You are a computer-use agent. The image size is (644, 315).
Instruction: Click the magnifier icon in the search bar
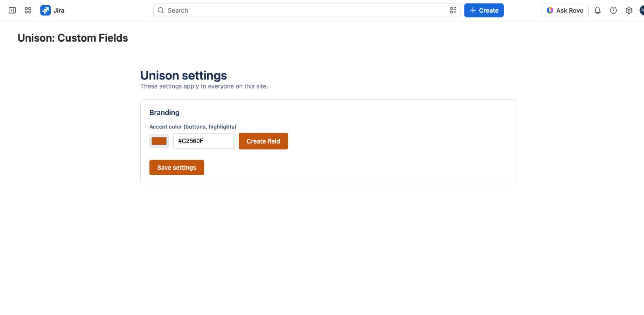161,10
